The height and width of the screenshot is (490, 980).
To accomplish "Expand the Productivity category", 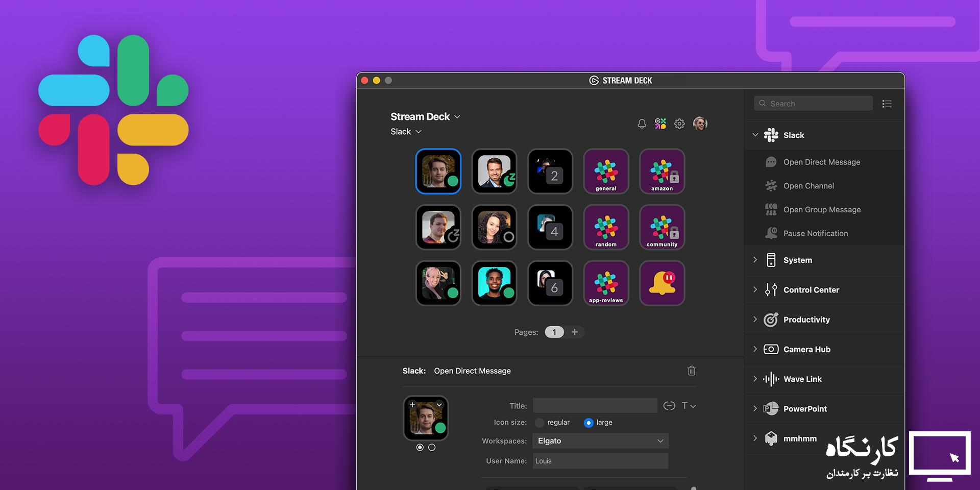I will click(755, 319).
